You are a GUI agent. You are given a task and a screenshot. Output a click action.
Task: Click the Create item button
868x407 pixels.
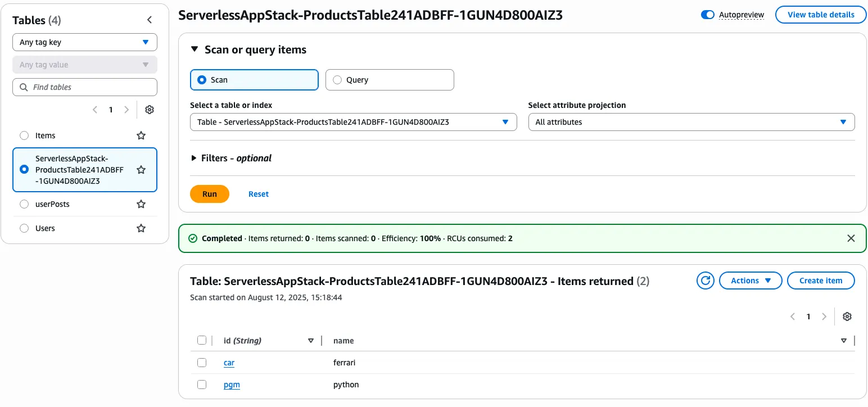(x=821, y=281)
